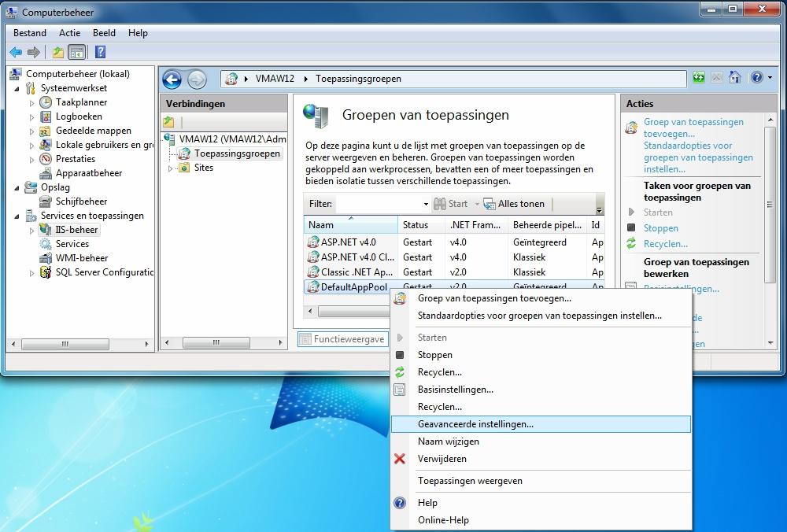Click the SQL Server Configuration icon
This screenshot has width=787, height=532.
click(46, 272)
